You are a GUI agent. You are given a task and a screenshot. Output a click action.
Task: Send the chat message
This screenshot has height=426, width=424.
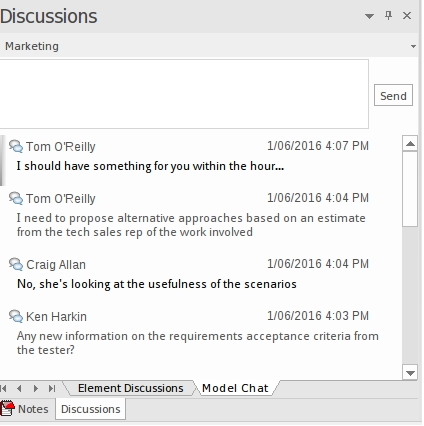point(393,95)
